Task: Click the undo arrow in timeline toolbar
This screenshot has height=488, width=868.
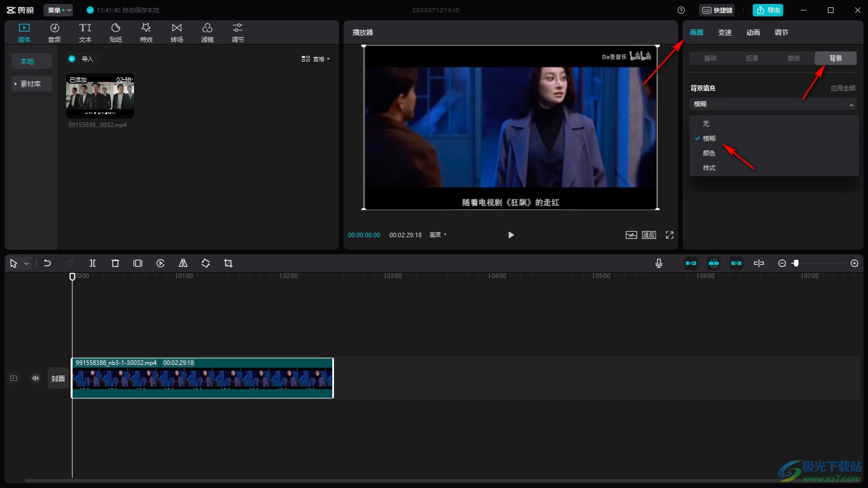Action: click(x=47, y=263)
